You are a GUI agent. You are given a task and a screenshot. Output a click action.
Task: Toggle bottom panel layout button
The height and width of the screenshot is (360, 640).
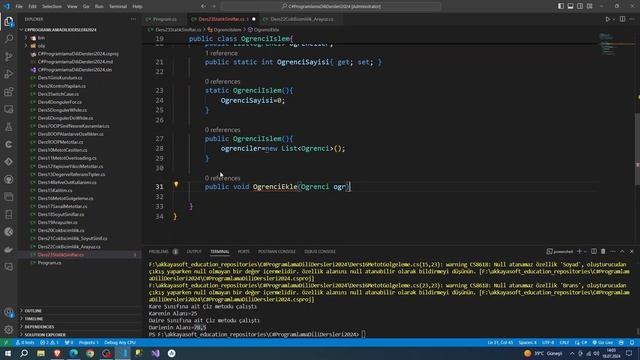570,6
